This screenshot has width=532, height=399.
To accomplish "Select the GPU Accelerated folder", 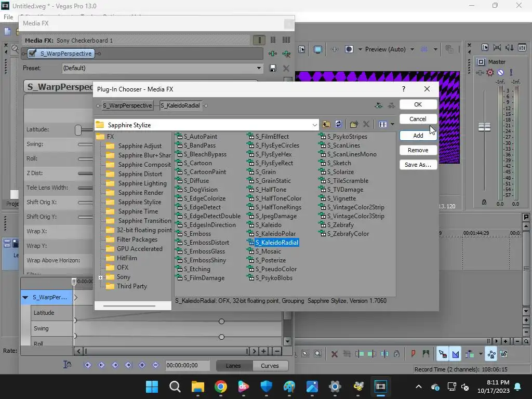I will click(139, 249).
